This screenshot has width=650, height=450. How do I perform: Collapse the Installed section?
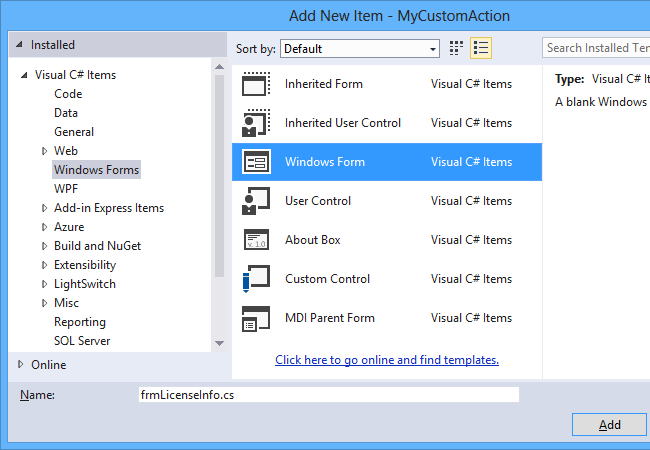[x=19, y=44]
